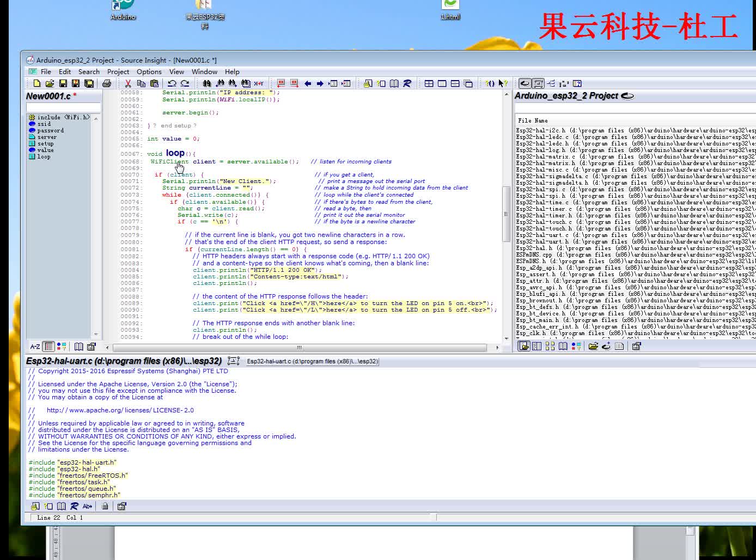Click the Relation Window tree icon
Screen dimensions: 756x560
(x=551, y=83)
